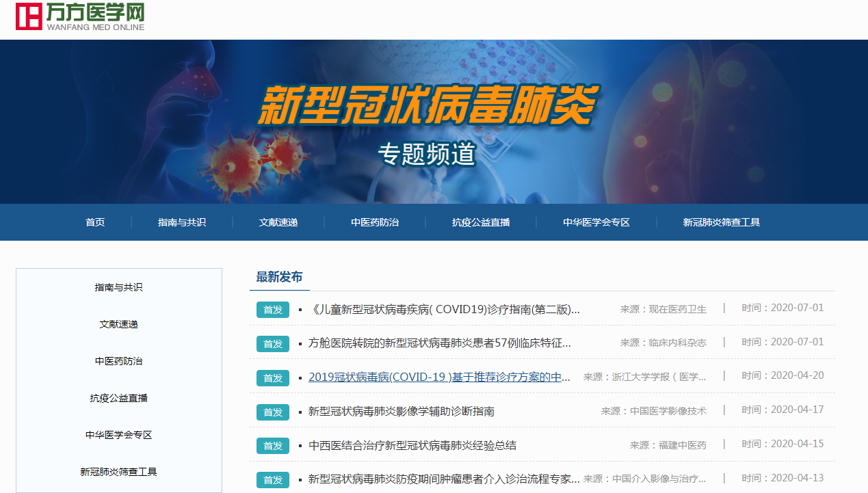The height and width of the screenshot is (493, 868).
Task: Click the 首发 badge beside 2019冠状病毒病(COVID-19) article
Action: point(273,378)
